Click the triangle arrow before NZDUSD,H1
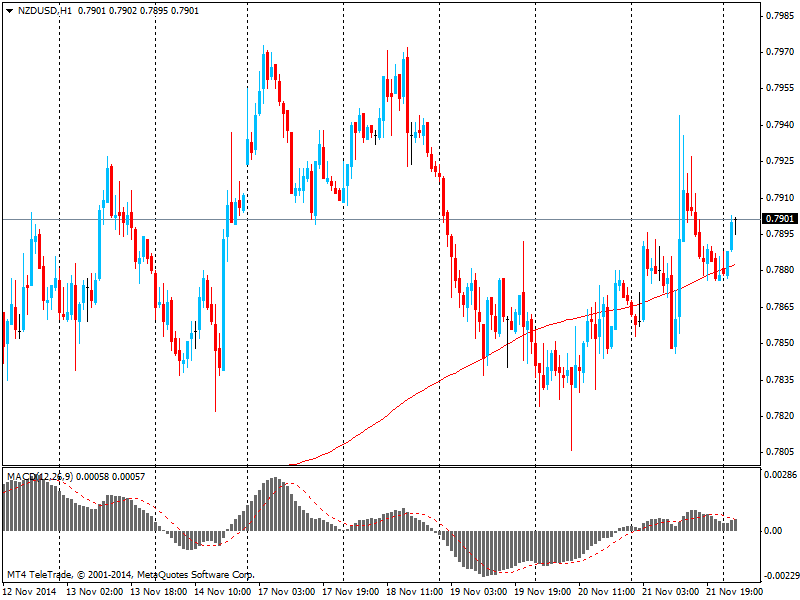This screenshot has height=600, width=800. pos(9,10)
